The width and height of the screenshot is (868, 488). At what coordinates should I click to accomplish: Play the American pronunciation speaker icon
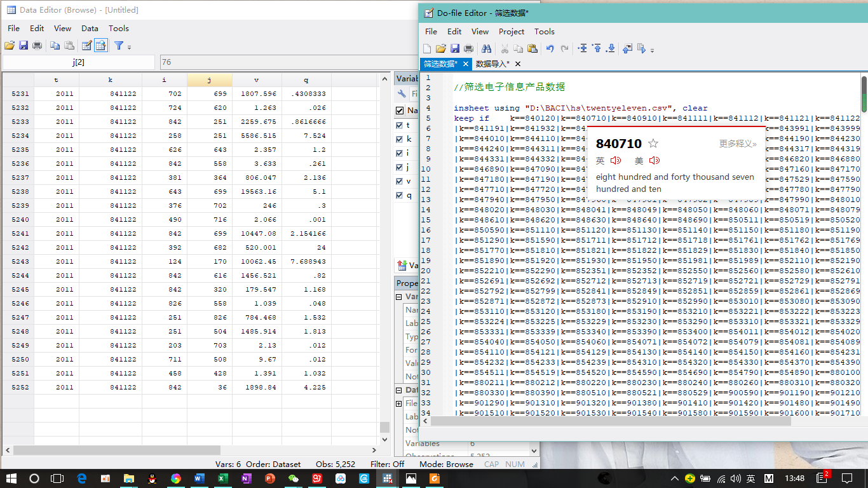[654, 161]
